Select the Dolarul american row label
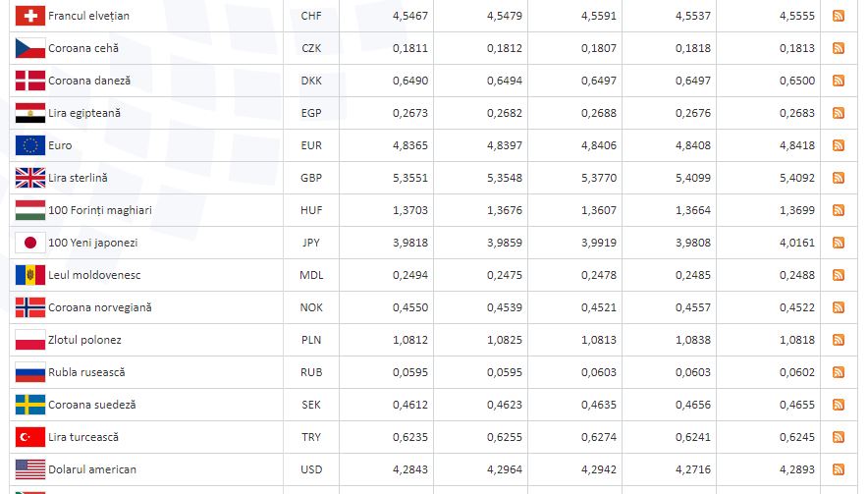The width and height of the screenshot is (868, 494). click(x=92, y=469)
